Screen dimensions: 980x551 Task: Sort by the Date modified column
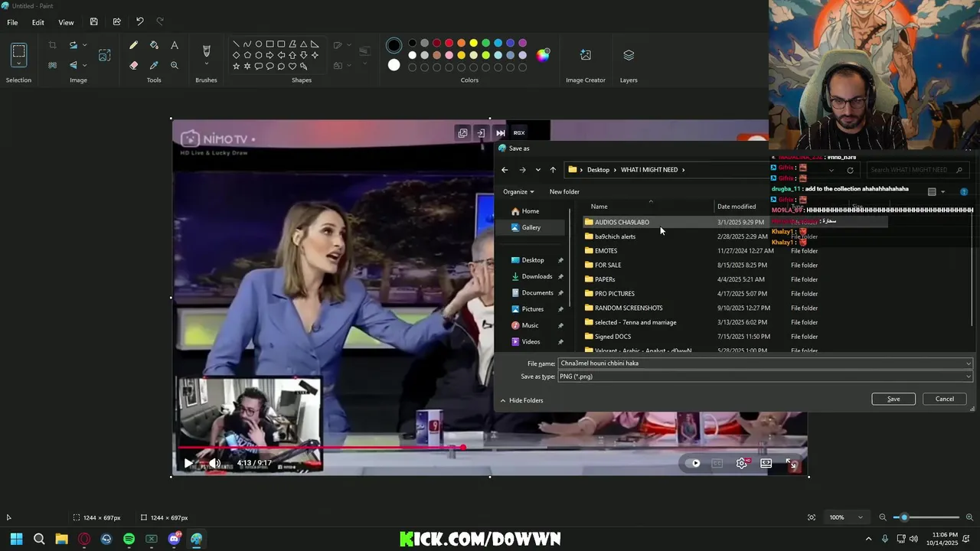coord(737,207)
